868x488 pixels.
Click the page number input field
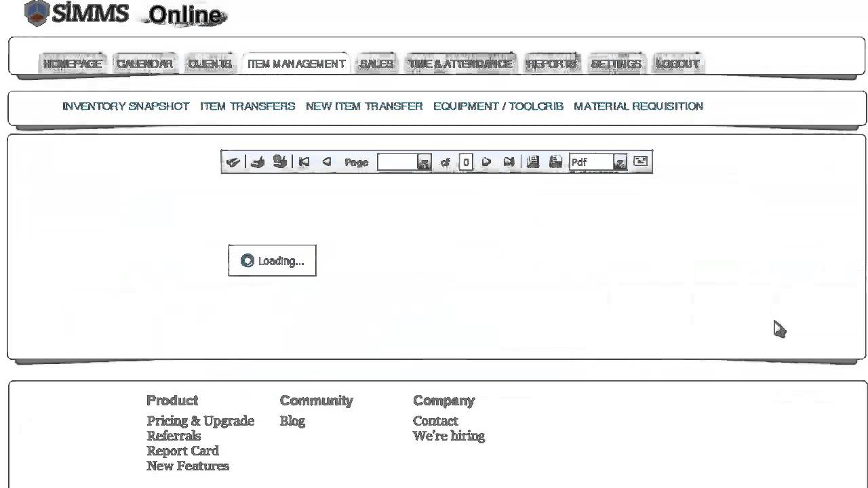coord(397,162)
